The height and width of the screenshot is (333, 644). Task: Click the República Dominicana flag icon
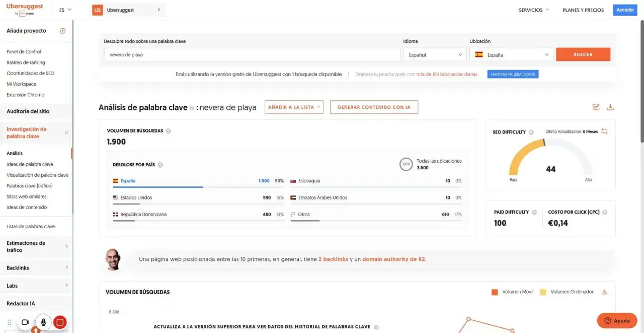click(x=115, y=215)
